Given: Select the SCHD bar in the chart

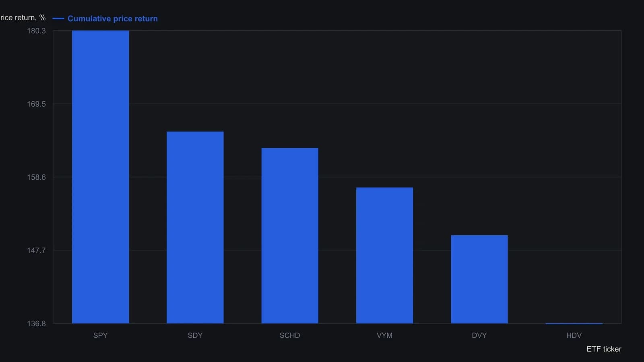Looking at the screenshot, I should point(290,236).
